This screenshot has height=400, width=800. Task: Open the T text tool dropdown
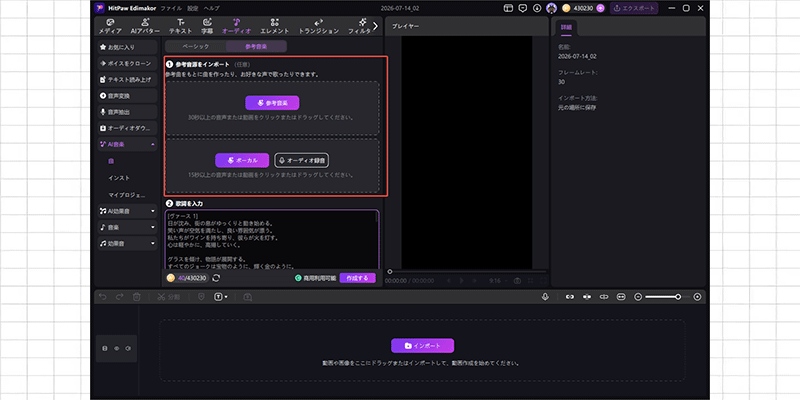(221, 296)
